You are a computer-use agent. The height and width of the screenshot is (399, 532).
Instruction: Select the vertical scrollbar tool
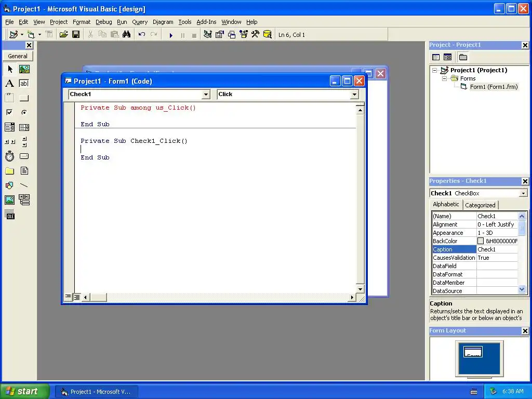24,142
